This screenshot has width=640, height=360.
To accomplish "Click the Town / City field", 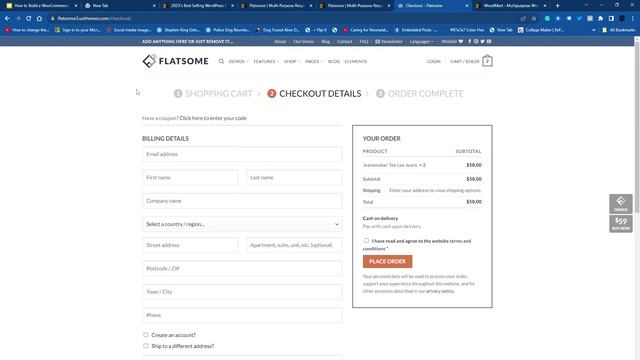I will tap(242, 292).
